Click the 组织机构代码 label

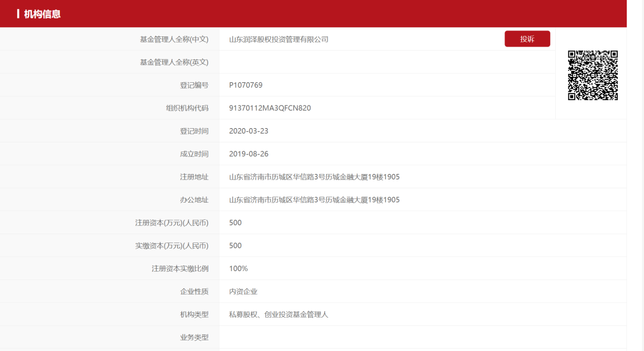pos(187,108)
